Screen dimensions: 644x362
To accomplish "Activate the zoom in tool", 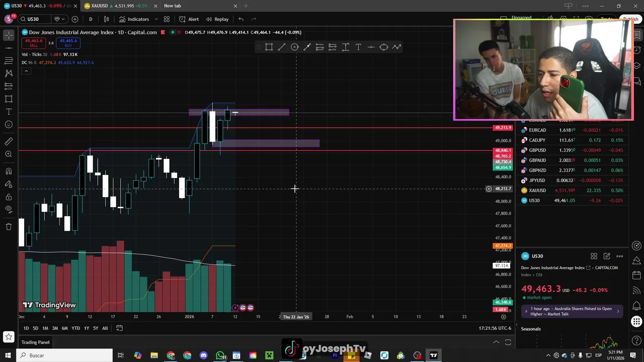I will pyautogui.click(x=9, y=154).
